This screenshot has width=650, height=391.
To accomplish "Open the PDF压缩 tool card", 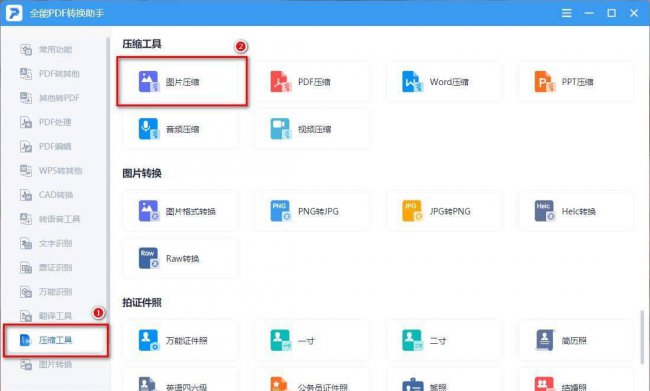I will (x=312, y=82).
